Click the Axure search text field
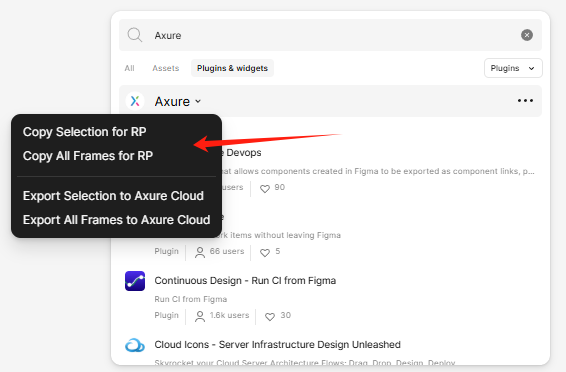This screenshot has width=566, height=372. (x=332, y=35)
